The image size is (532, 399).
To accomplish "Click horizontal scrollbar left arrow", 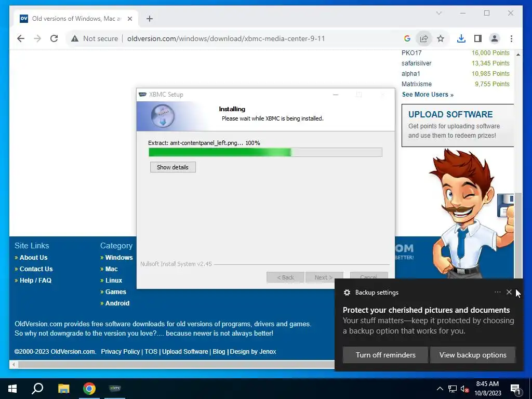I will click(x=14, y=365).
